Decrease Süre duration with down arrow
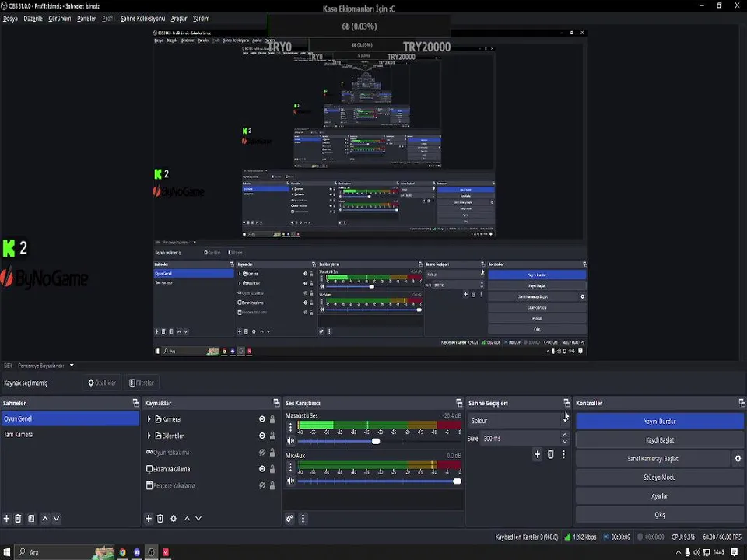 (x=565, y=442)
